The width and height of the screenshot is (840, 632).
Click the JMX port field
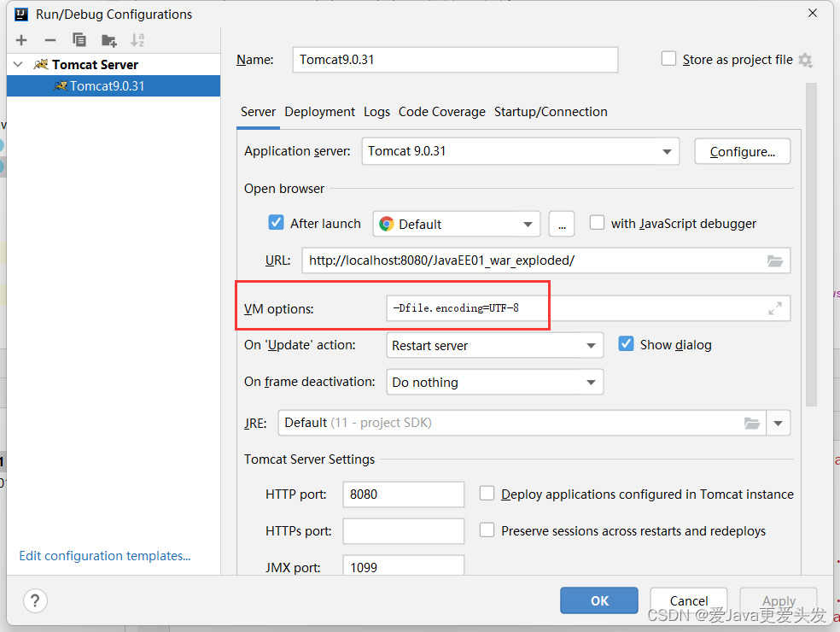coord(404,566)
